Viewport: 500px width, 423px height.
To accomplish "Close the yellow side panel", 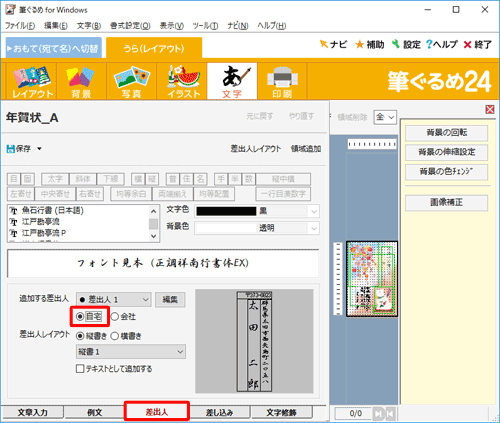I will pos(490,109).
